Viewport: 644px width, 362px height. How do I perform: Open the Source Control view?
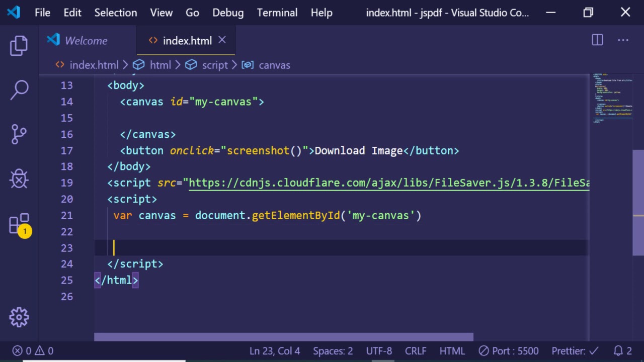pos(19,134)
